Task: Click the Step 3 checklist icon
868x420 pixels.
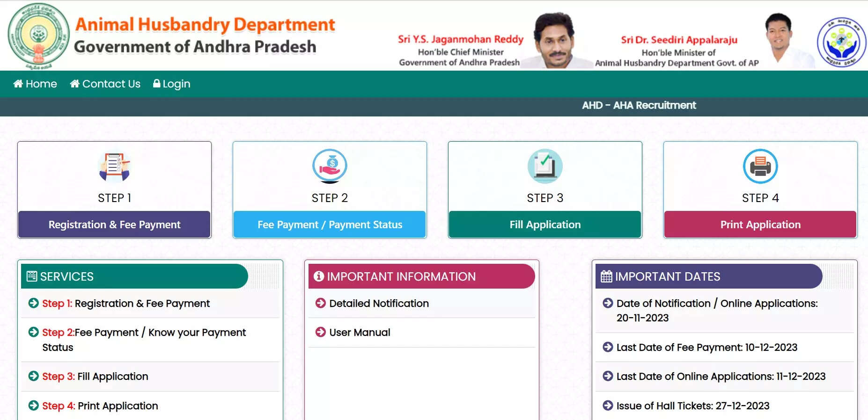Action: pyautogui.click(x=545, y=166)
